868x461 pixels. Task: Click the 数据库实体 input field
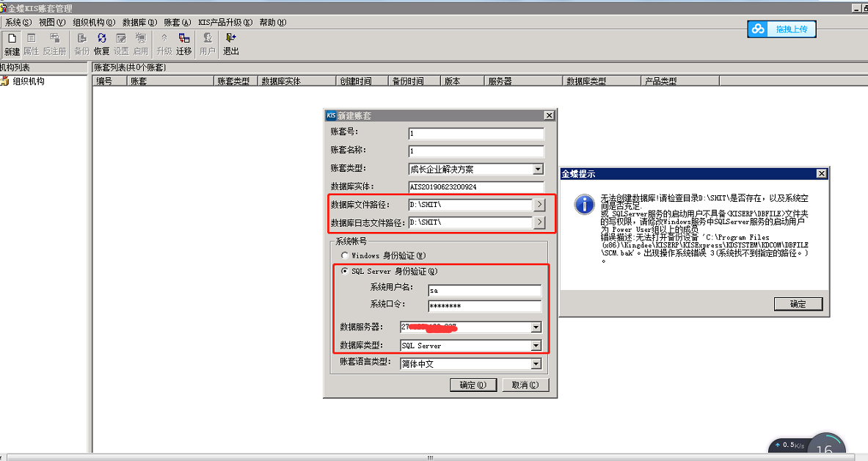(476, 186)
